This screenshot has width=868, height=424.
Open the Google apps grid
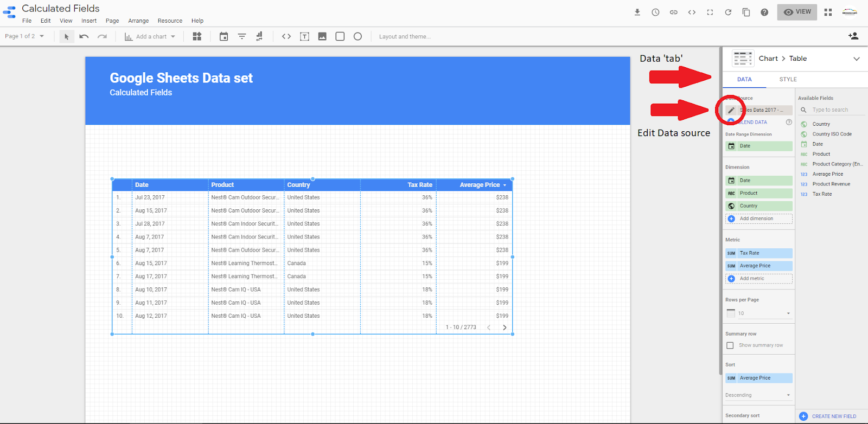(828, 12)
